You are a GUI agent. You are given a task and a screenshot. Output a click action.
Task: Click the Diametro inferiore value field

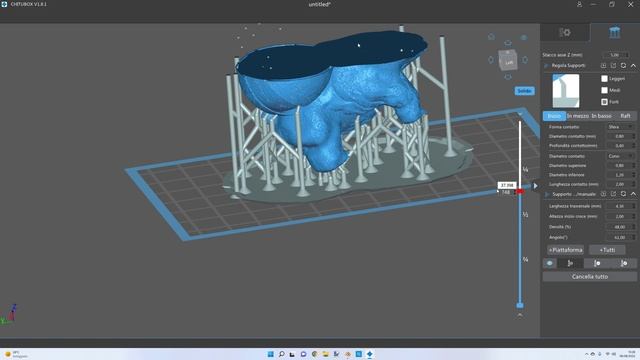pos(620,175)
